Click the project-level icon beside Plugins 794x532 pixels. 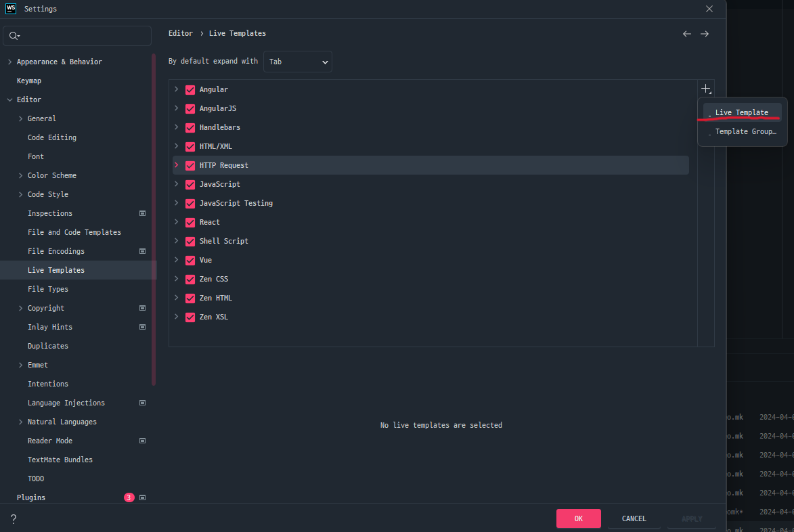[x=142, y=497]
